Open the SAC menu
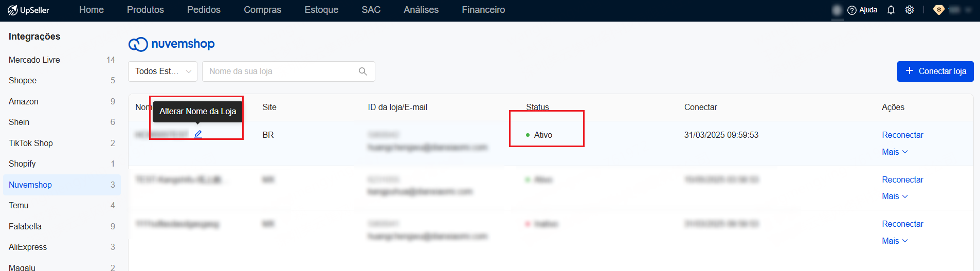The width and height of the screenshot is (980, 271). tap(371, 10)
